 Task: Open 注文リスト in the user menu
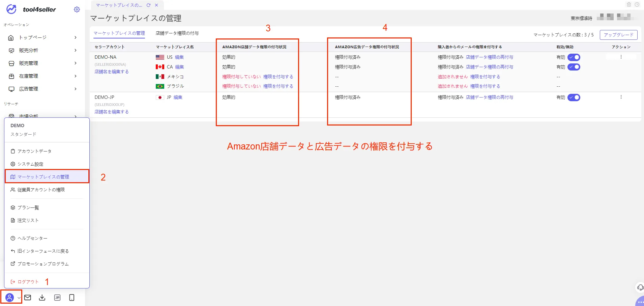click(x=47, y=220)
